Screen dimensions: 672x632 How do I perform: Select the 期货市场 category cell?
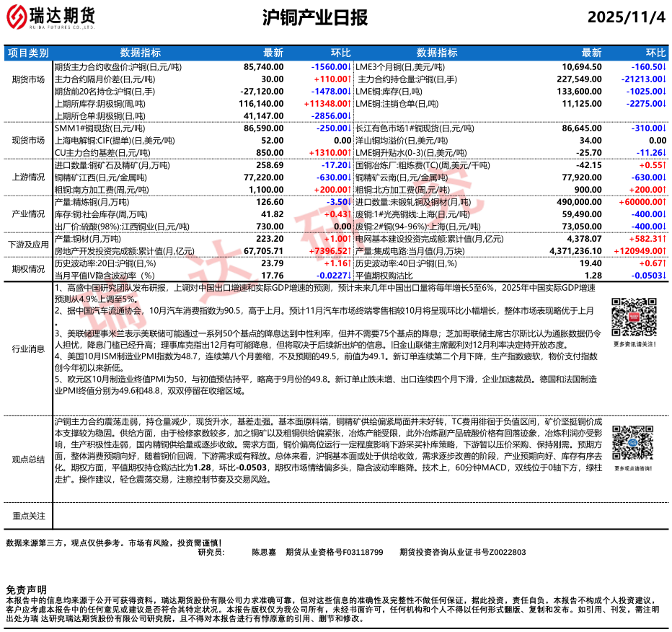pyautogui.click(x=28, y=79)
